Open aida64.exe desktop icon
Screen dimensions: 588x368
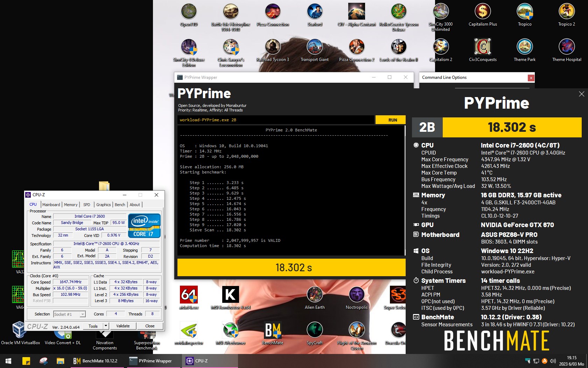coord(189,298)
